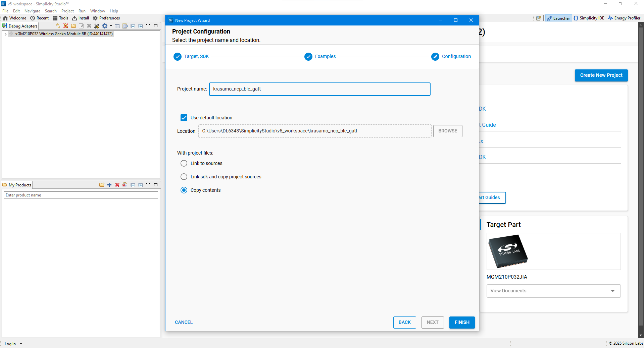Close the New Project Wizard window

[471, 20]
